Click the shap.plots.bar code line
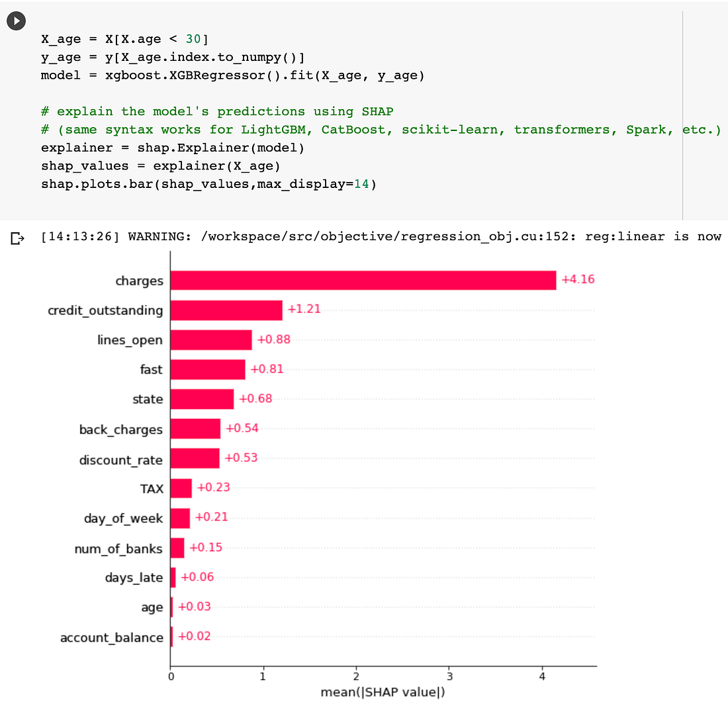This screenshot has height=722, width=728. (209, 185)
